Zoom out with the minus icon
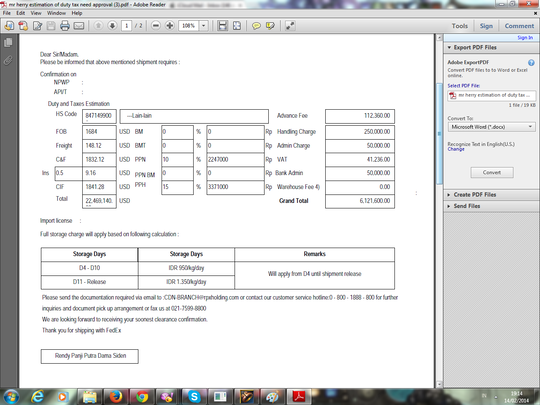Screen dimensions: 540x405 pyautogui.click(x=156, y=25)
